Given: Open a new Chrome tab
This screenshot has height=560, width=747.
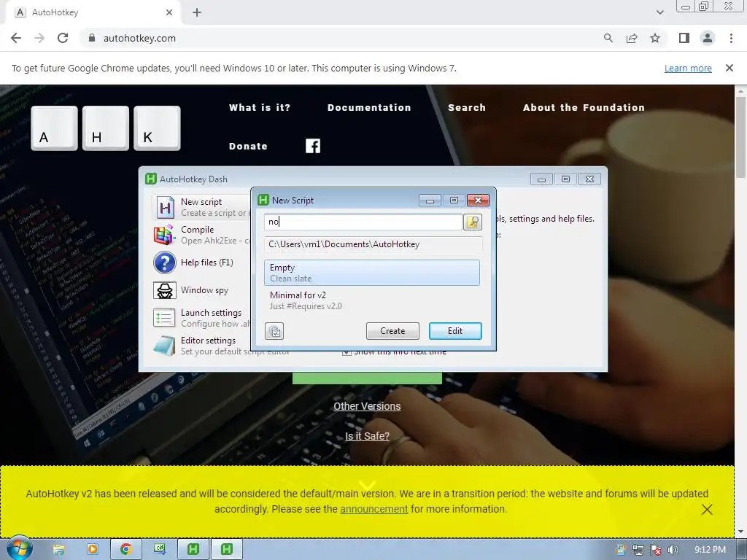Looking at the screenshot, I should (197, 12).
